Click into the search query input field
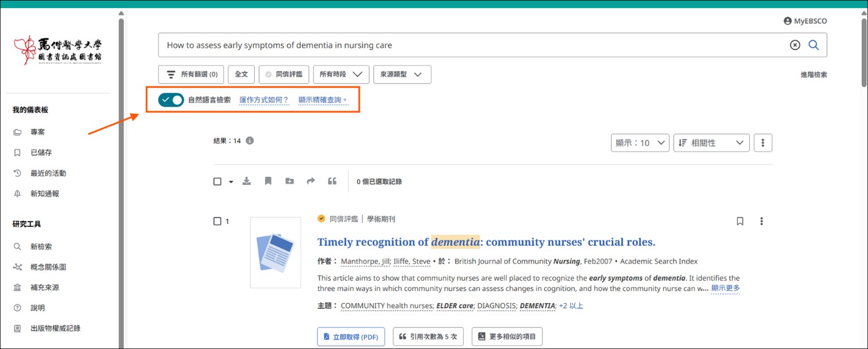Image resolution: width=868 pixels, height=349 pixels. click(x=463, y=45)
